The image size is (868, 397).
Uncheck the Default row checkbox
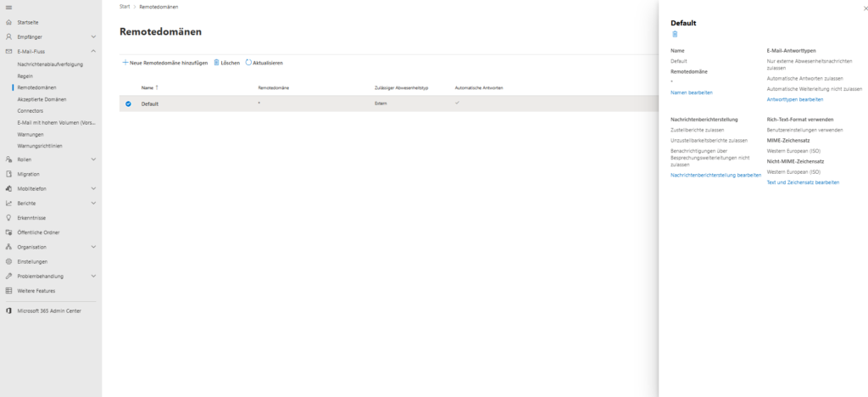(129, 103)
